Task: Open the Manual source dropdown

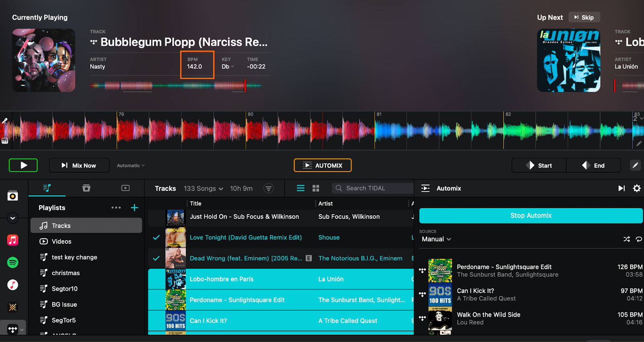Action: point(436,239)
